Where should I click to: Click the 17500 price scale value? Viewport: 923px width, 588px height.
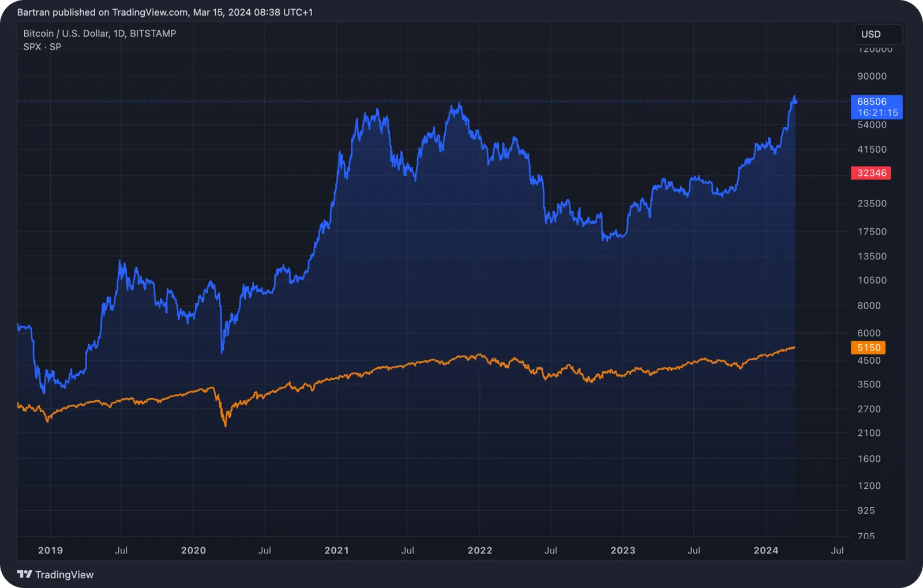tap(872, 232)
